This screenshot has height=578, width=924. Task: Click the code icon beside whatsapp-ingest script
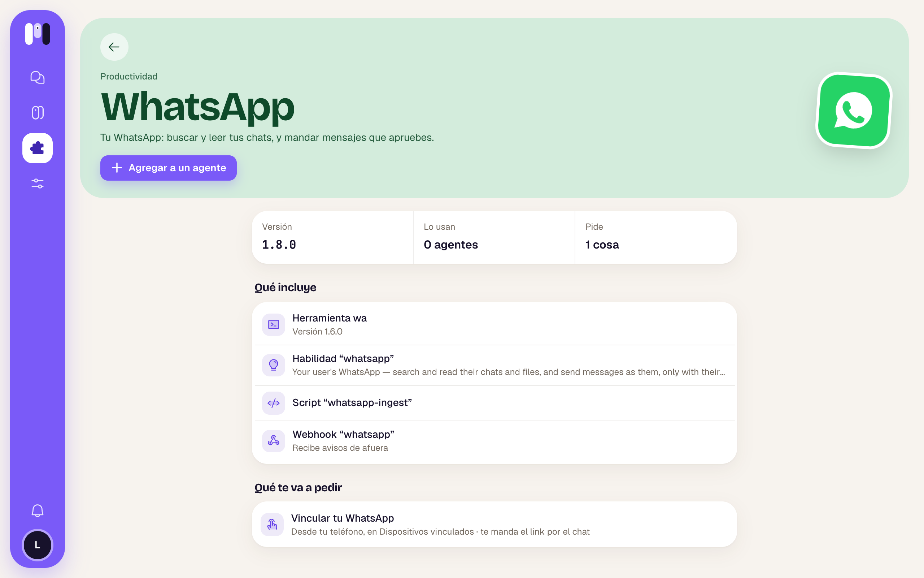pos(273,403)
